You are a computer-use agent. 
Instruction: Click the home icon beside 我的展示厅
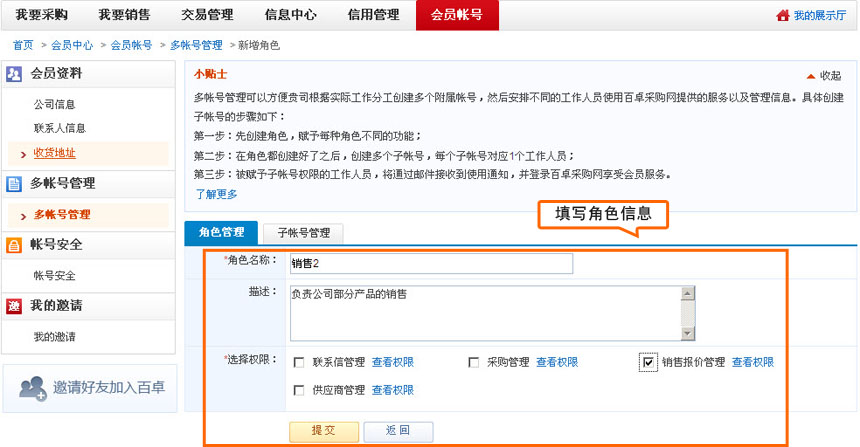(783, 16)
